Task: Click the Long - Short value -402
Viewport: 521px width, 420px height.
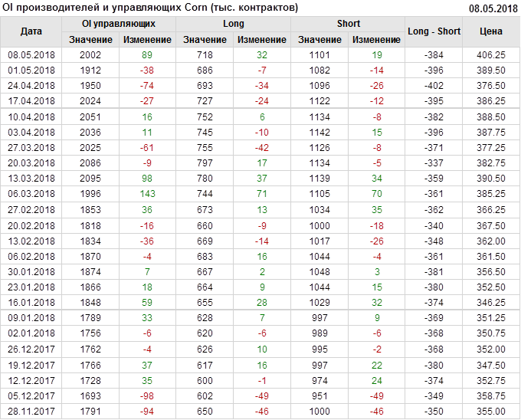Action: pyautogui.click(x=434, y=86)
